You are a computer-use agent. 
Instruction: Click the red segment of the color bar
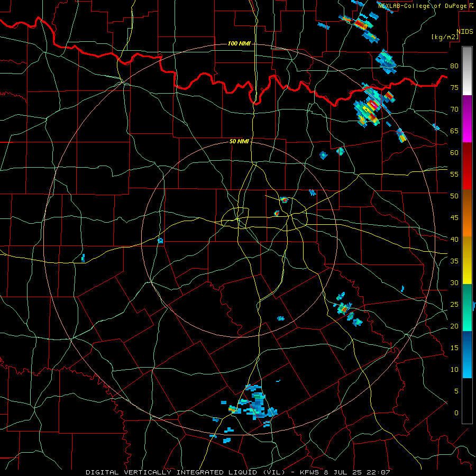click(467, 166)
